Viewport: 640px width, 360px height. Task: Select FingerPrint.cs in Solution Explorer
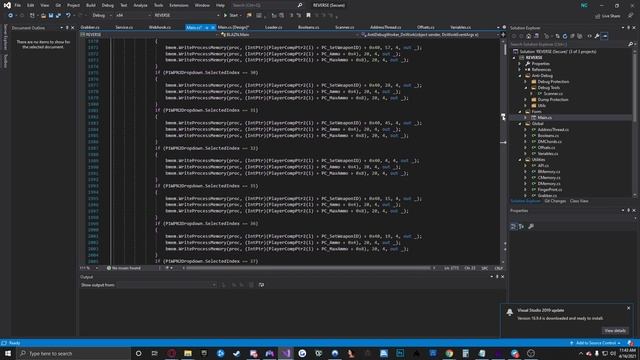pyautogui.click(x=549, y=189)
